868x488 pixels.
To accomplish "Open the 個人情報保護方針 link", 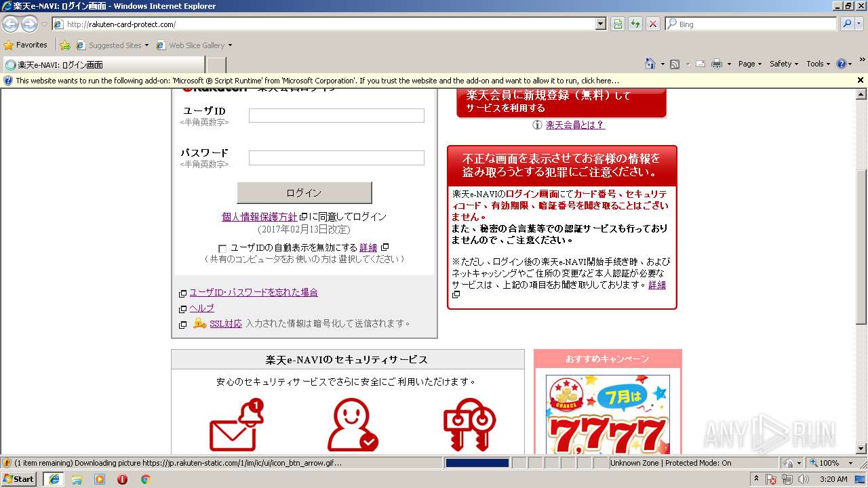I will pos(260,217).
